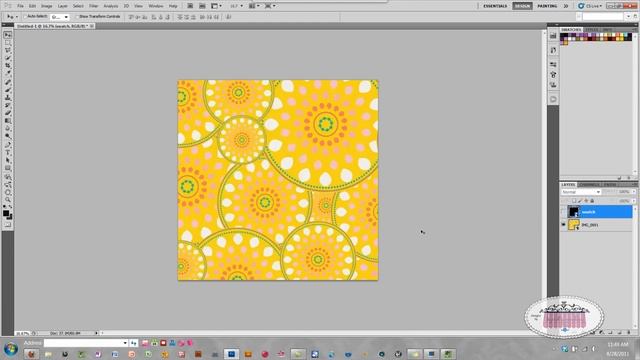
Task: Select the Dodge tool
Action: (8, 137)
